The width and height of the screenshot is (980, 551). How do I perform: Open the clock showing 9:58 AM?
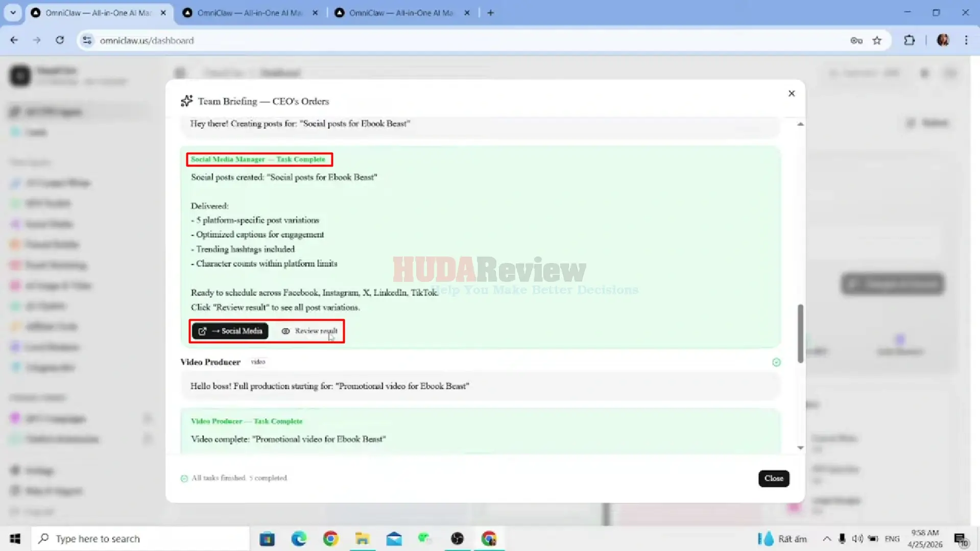(x=925, y=539)
